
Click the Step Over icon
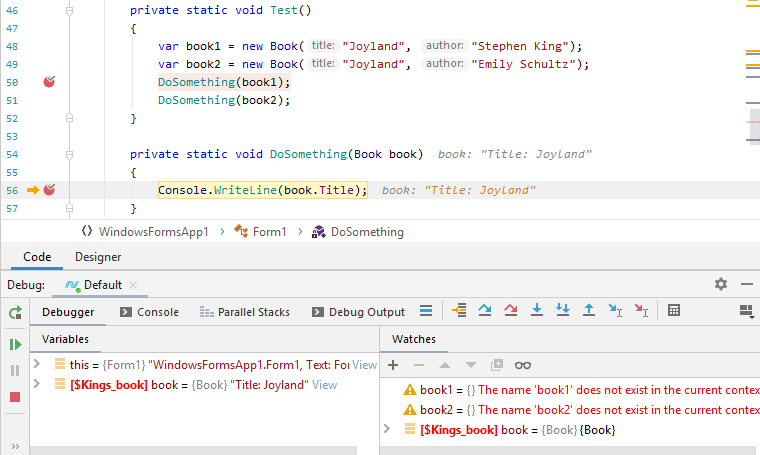click(485, 310)
